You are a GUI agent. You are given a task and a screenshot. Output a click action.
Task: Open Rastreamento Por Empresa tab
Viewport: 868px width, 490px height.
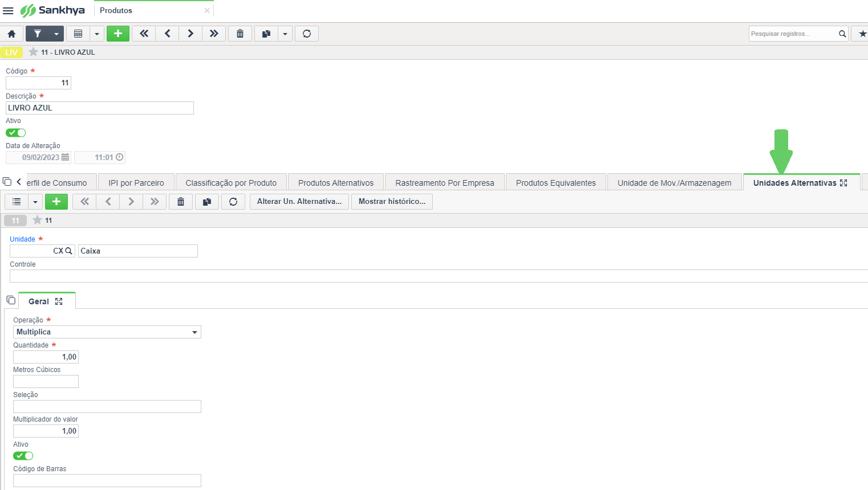click(445, 183)
